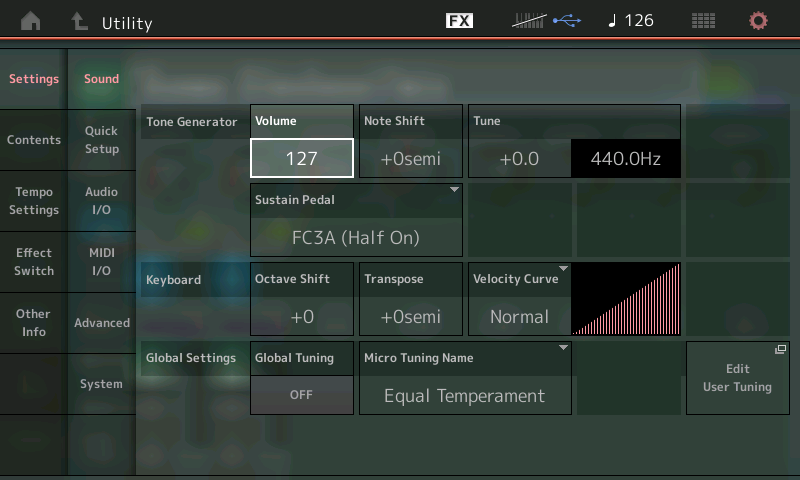The height and width of the screenshot is (480, 800).
Task: Open the Edit User Tuning popup icon
Action: [x=780, y=349]
